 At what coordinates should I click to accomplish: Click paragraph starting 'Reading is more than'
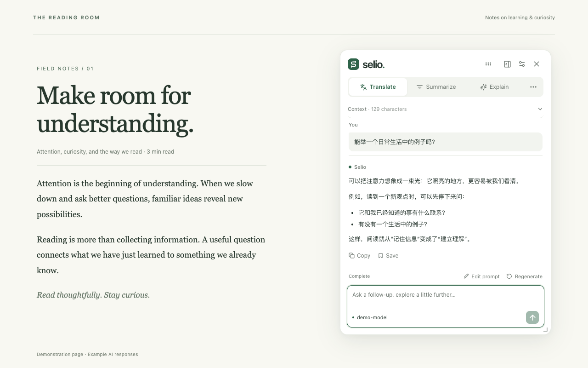(152, 255)
